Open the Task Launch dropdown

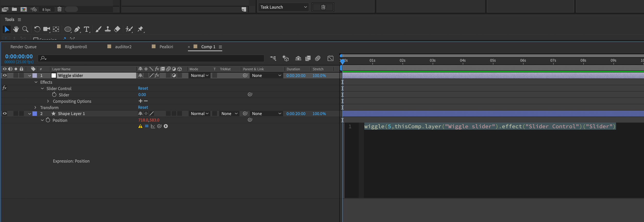point(283,7)
